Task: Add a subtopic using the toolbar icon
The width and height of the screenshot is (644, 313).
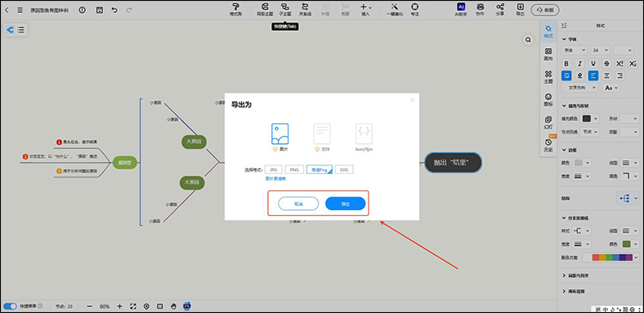Action: (284, 7)
